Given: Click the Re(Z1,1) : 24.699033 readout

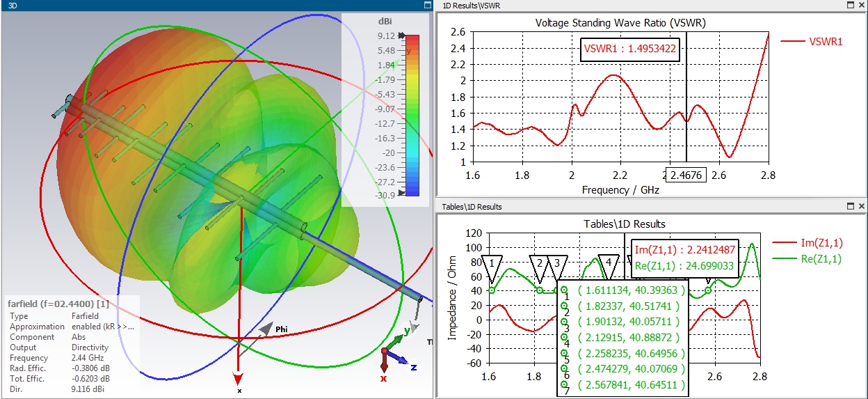Looking at the screenshot, I should click(684, 266).
